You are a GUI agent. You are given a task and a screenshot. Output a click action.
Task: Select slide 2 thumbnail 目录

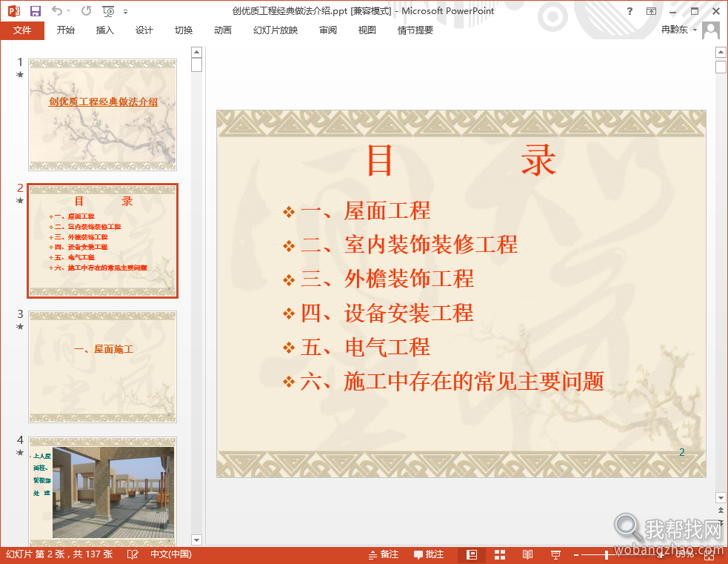[103, 241]
